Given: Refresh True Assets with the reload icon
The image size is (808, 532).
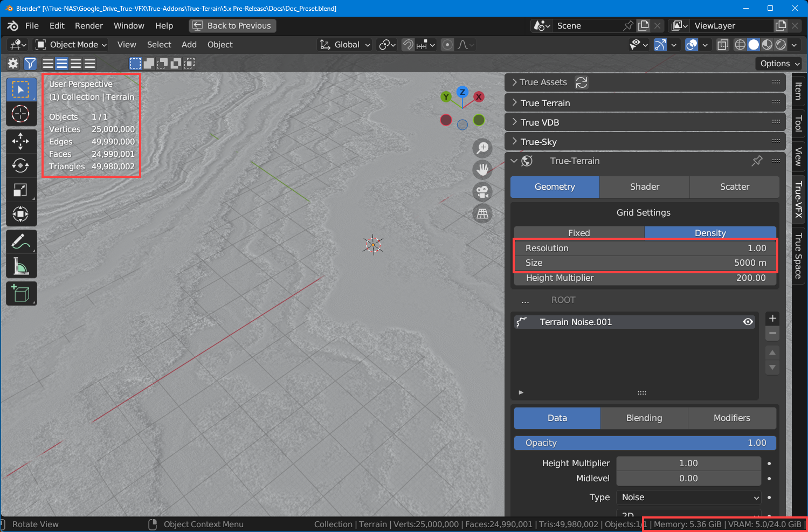Looking at the screenshot, I should 582,82.
